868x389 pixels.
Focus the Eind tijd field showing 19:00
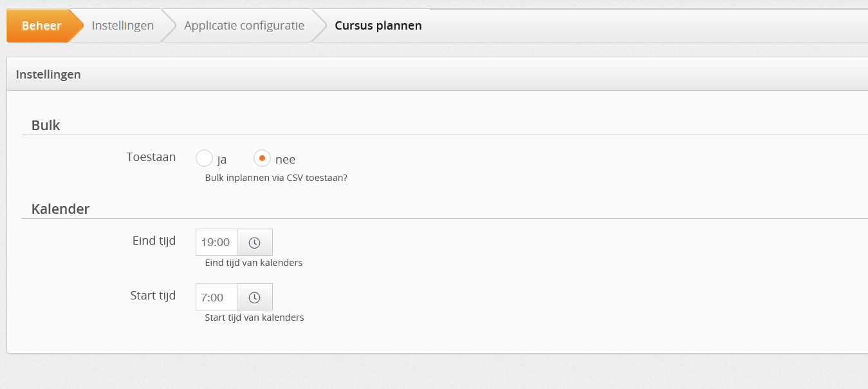click(x=216, y=242)
